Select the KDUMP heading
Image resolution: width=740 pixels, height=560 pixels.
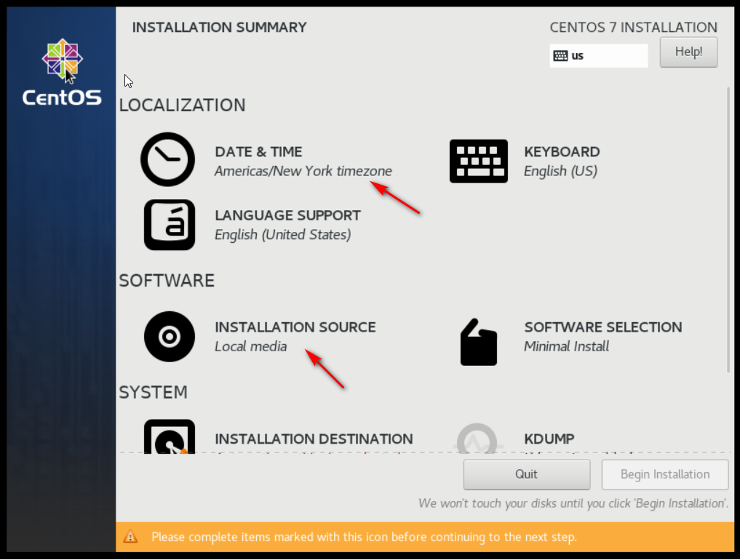click(549, 439)
